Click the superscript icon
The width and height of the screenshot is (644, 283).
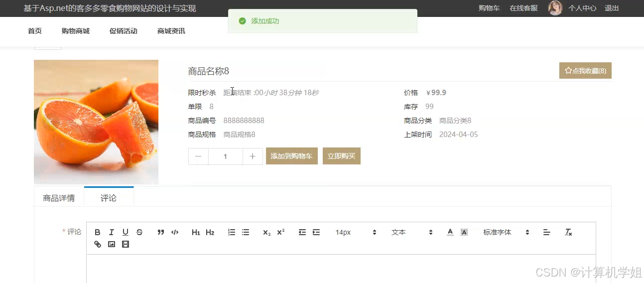[281, 232]
